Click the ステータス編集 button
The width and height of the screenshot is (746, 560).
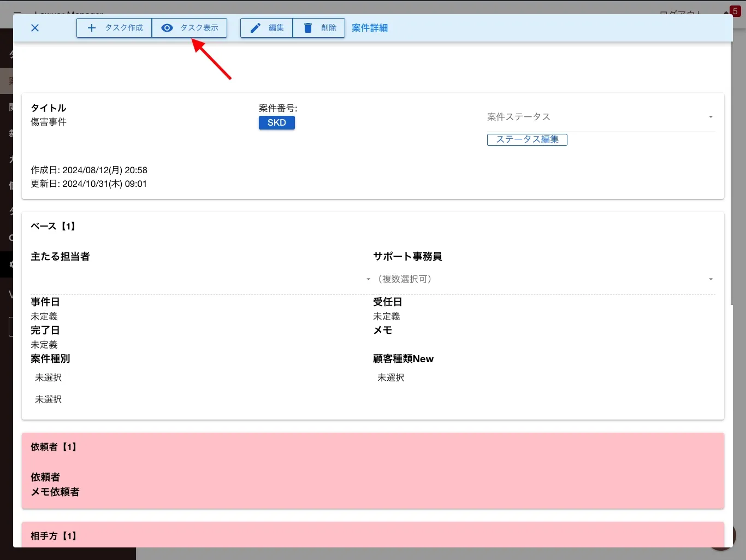pyautogui.click(x=527, y=140)
